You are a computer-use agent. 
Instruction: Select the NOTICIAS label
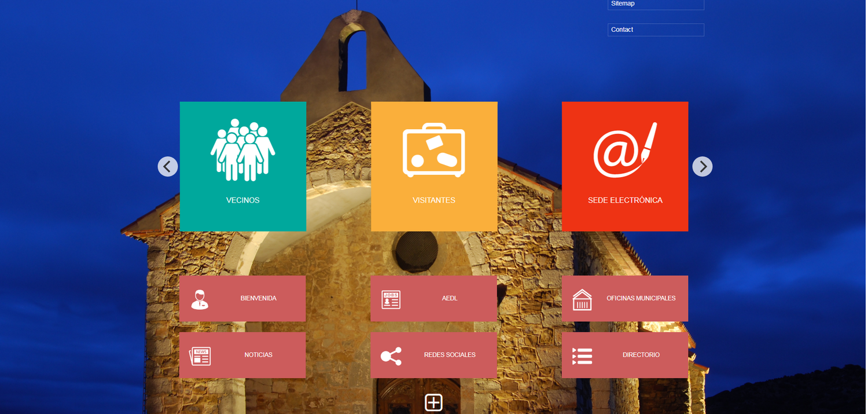point(258,355)
